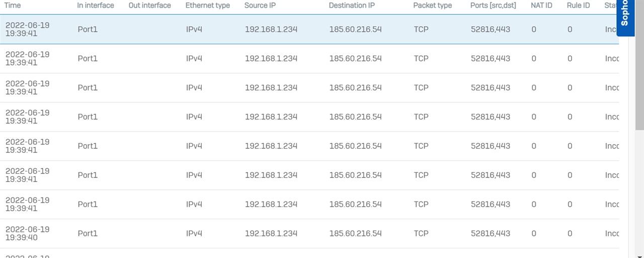
Task: Select the Out interface column header
Action: point(149,6)
